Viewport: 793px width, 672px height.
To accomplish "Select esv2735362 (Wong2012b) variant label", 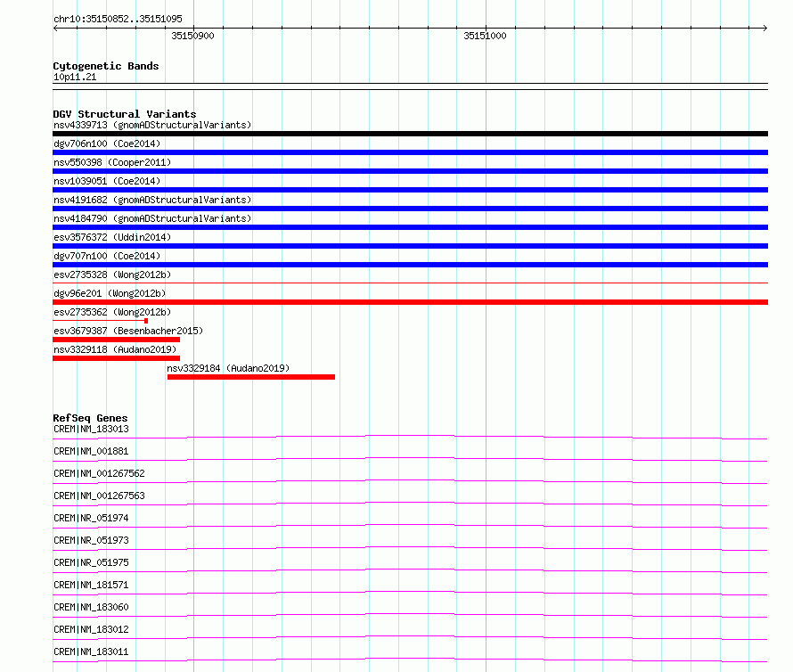I will pyautogui.click(x=112, y=312).
